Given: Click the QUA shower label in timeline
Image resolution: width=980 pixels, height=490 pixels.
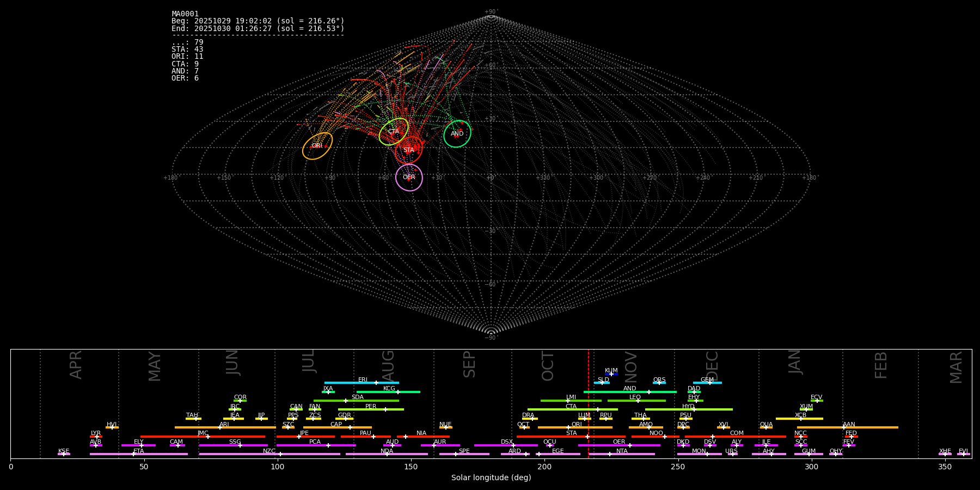Looking at the screenshot, I should click(x=766, y=424).
